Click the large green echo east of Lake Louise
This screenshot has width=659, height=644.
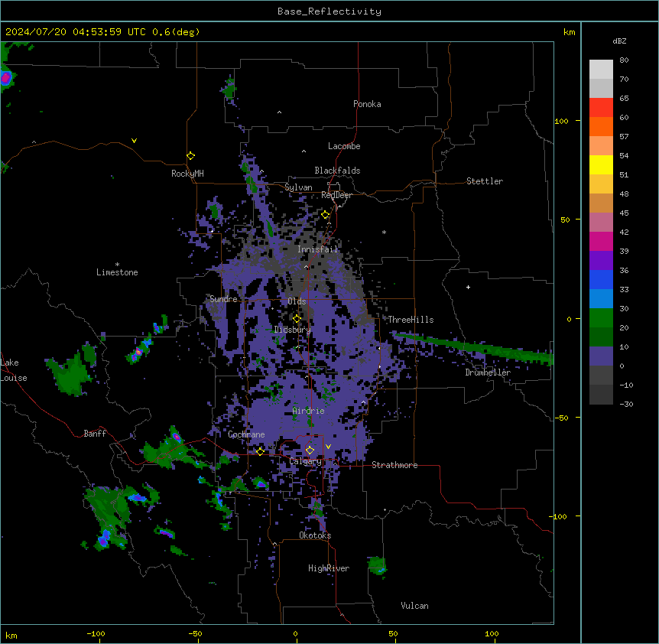pos(71,372)
